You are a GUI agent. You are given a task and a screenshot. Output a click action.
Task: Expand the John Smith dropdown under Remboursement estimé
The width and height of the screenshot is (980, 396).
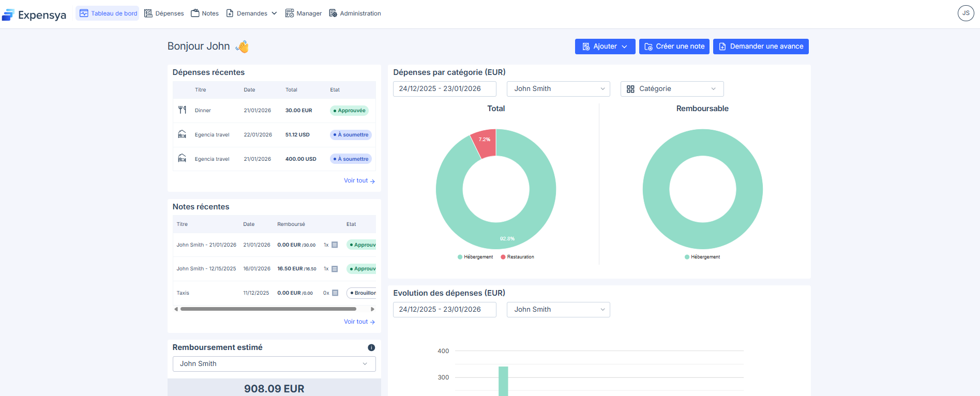click(x=274, y=364)
